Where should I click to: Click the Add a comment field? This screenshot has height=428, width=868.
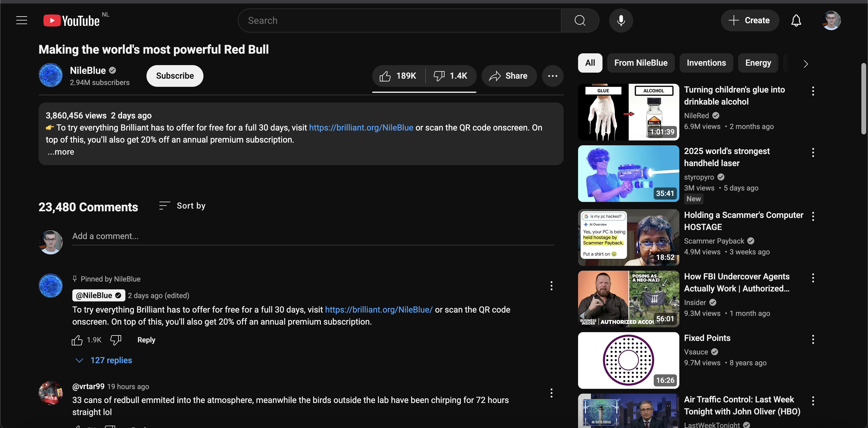(x=313, y=236)
